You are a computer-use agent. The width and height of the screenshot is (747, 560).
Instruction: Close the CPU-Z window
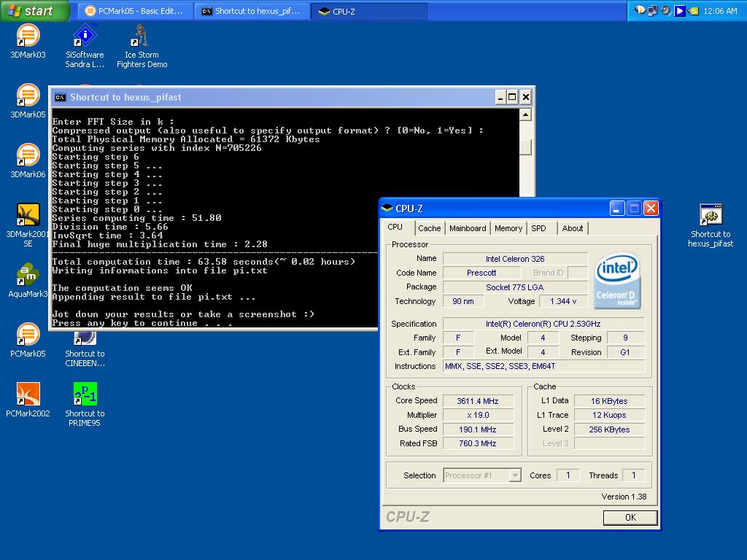(x=651, y=208)
